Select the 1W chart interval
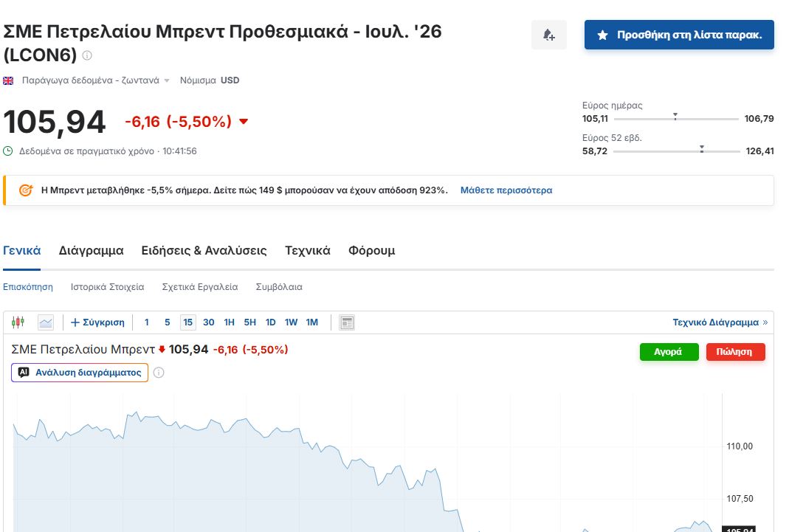This screenshot has width=789, height=532. pyautogui.click(x=291, y=322)
